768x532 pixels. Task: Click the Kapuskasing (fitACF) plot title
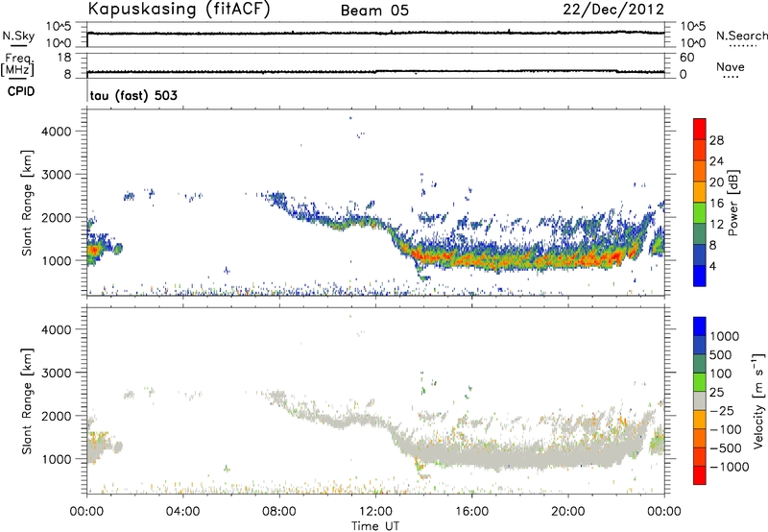(179, 9)
